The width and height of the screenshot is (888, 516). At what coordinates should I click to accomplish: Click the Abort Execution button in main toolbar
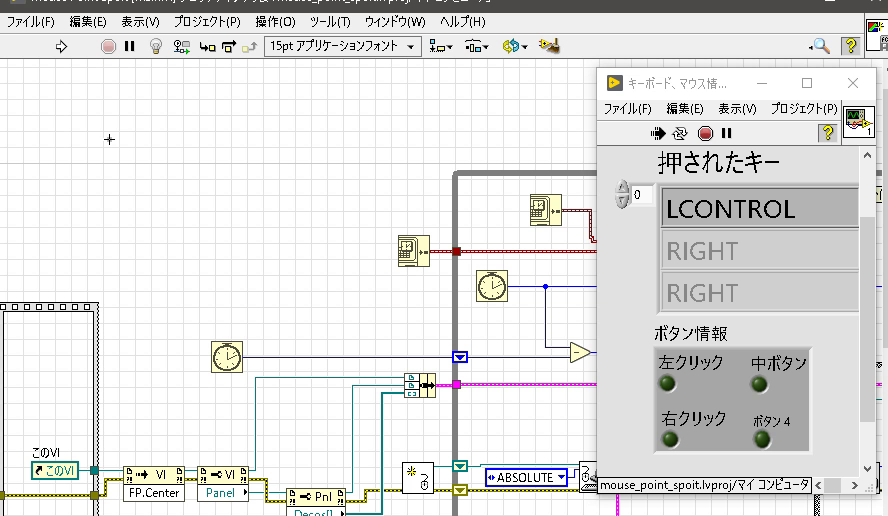click(108, 46)
